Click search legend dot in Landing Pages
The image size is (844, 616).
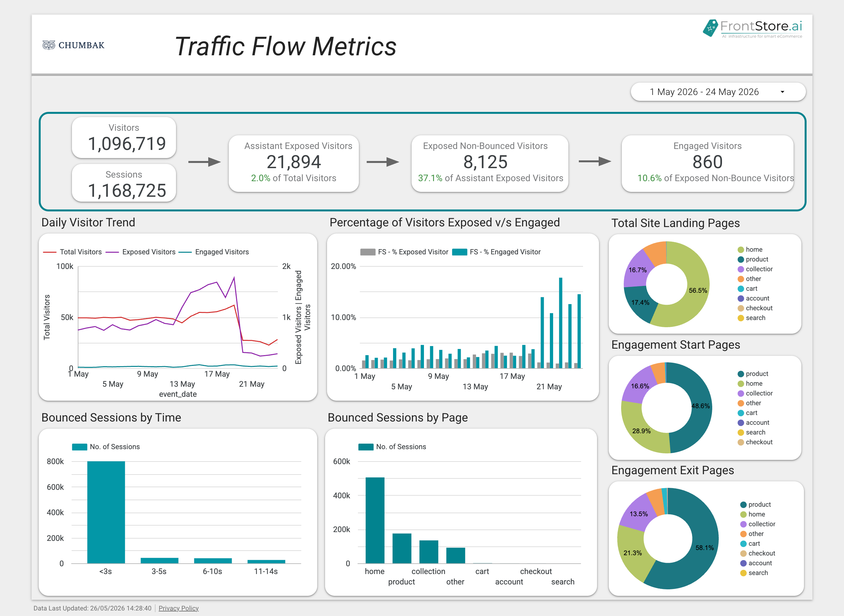[x=741, y=318]
